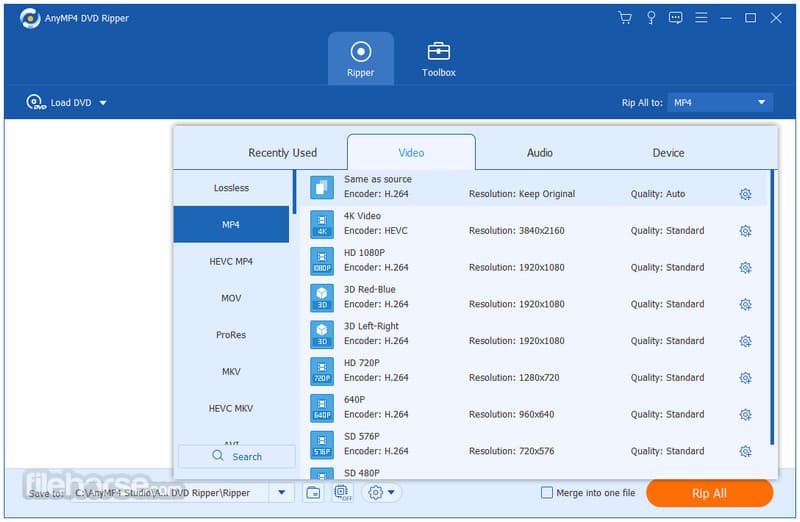Open the Rip All to MP4 dropdown

[x=720, y=103]
